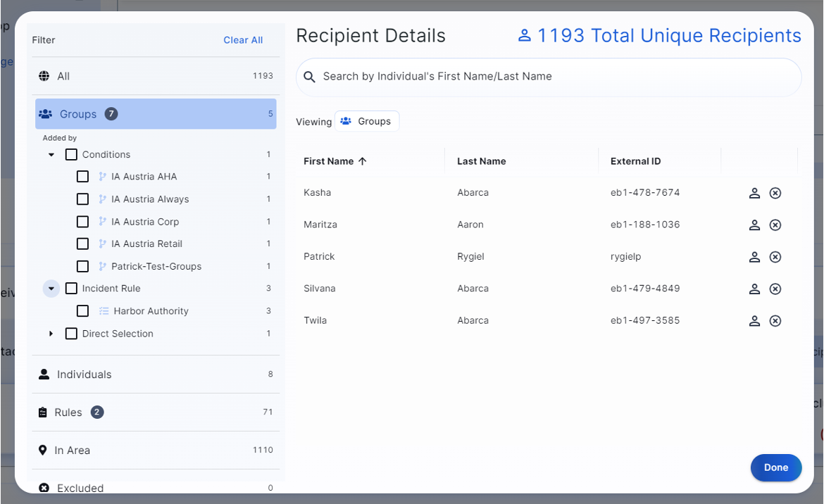
Task: Collapse the Incident Rule section arrow
Action: pyautogui.click(x=51, y=289)
